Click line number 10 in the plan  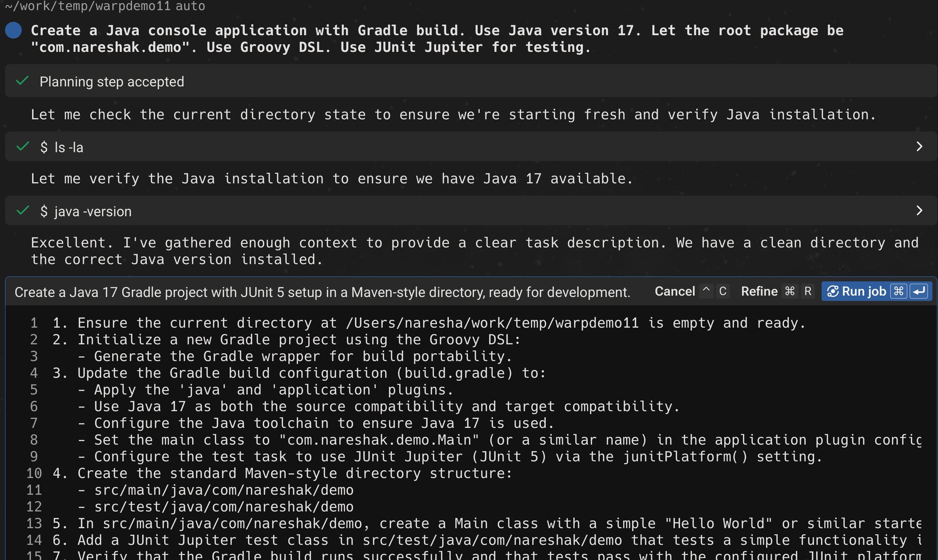(x=34, y=474)
